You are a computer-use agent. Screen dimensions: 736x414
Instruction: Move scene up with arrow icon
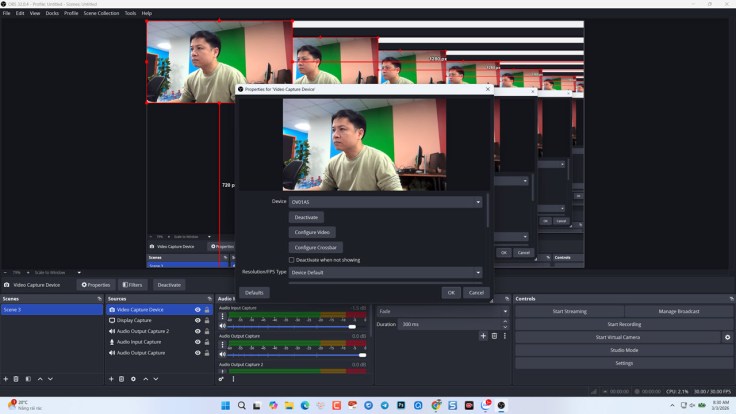pos(40,379)
